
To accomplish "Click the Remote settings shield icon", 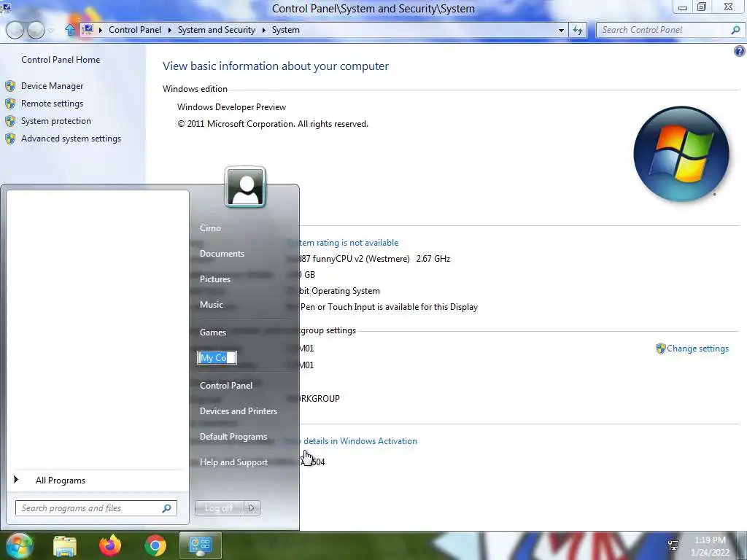I will pos(10,104).
